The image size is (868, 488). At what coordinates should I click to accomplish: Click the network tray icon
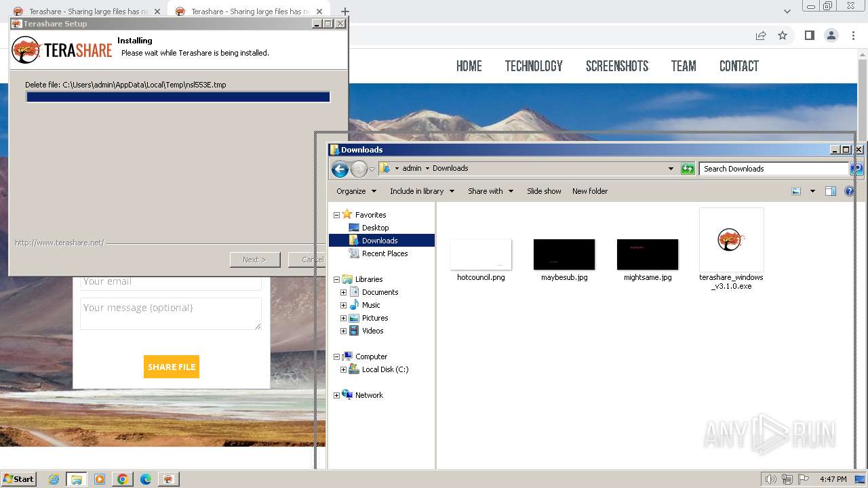pyautogui.click(x=787, y=479)
